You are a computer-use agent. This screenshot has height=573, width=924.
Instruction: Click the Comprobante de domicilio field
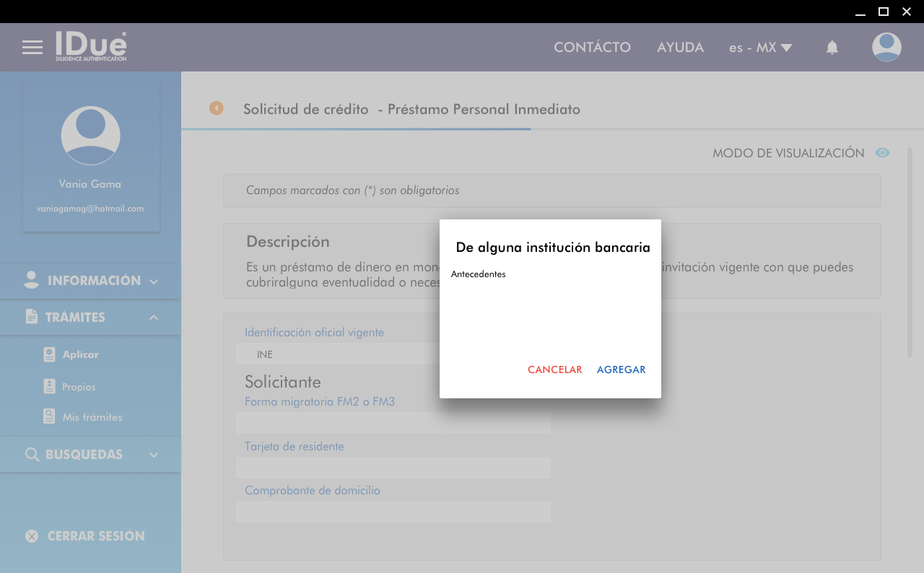tap(393, 512)
